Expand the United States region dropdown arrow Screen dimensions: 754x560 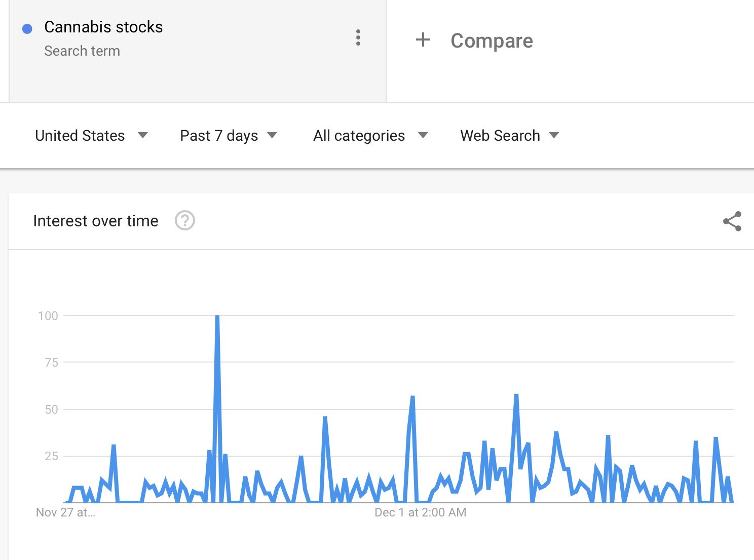click(143, 135)
